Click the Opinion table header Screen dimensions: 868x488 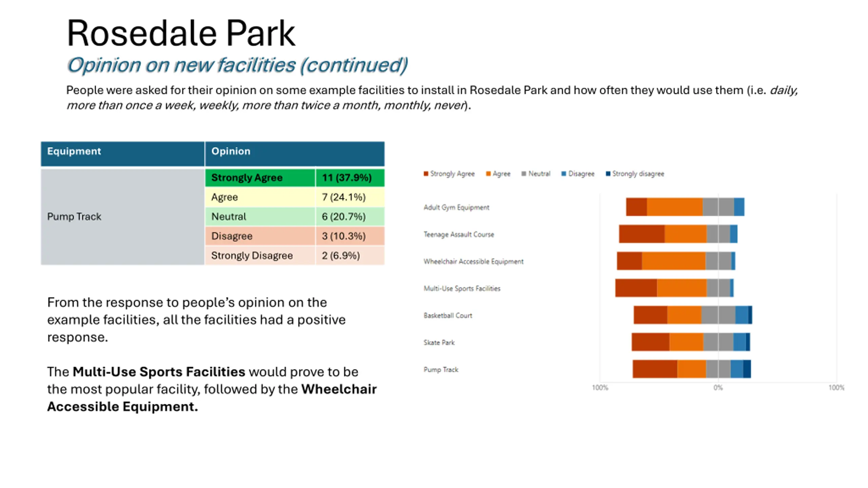tap(295, 154)
